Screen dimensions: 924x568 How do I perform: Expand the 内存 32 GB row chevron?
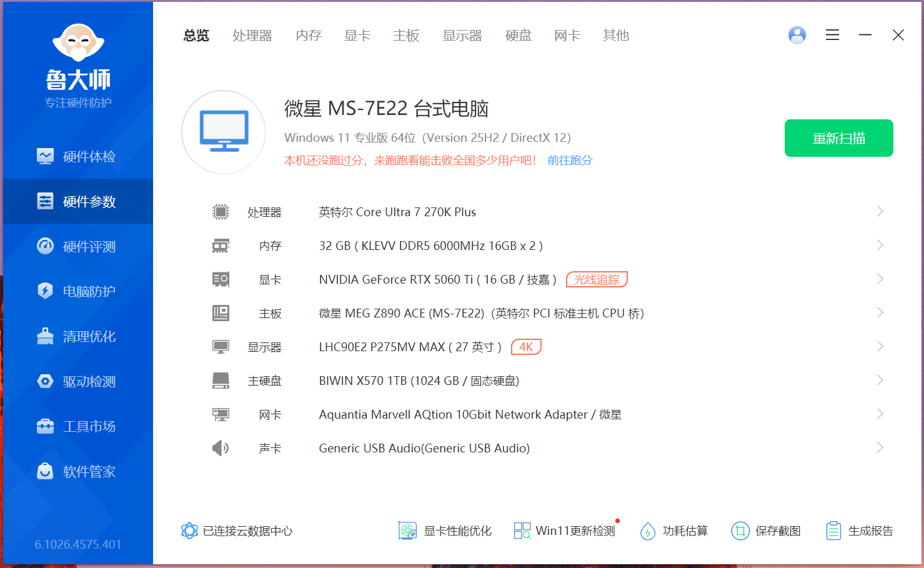click(880, 245)
